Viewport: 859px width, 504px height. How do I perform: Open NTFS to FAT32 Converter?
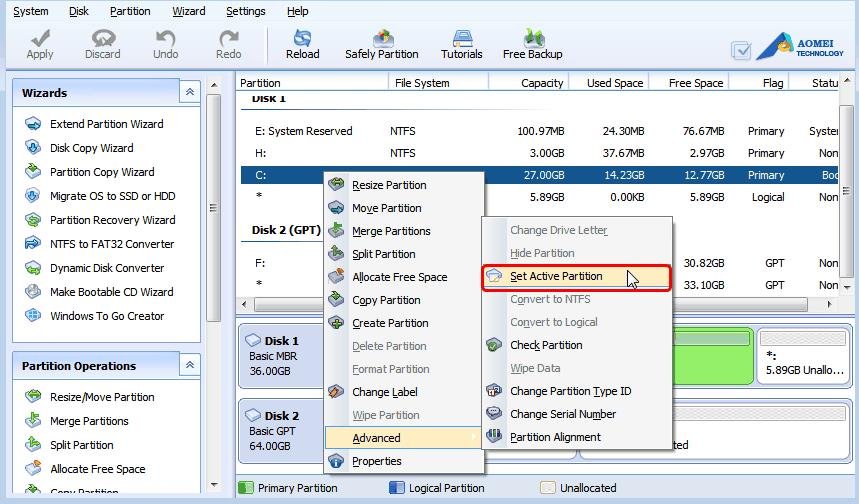point(112,244)
